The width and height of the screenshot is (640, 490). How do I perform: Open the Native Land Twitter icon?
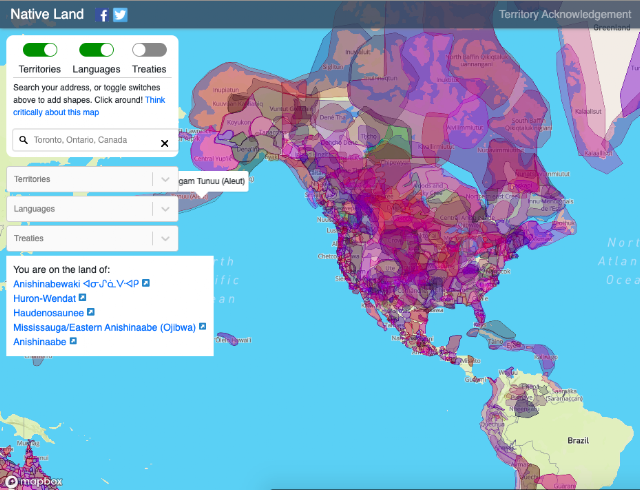tap(120, 15)
